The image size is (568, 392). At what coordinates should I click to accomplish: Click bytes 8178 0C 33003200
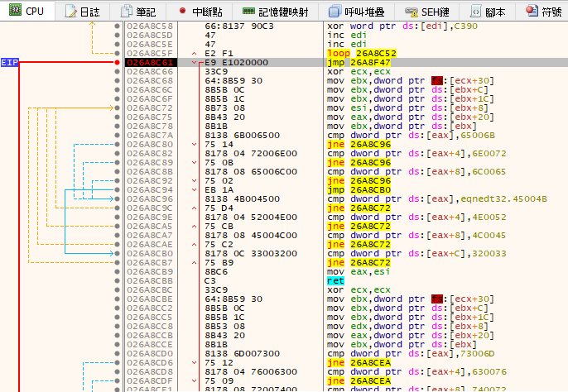click(x=251, y=253)
